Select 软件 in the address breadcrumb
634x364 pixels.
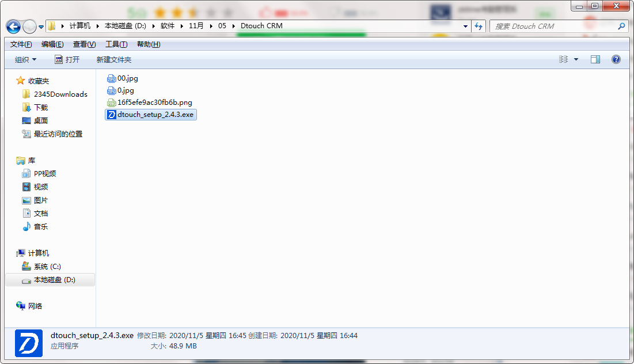(x=168, y=26)
